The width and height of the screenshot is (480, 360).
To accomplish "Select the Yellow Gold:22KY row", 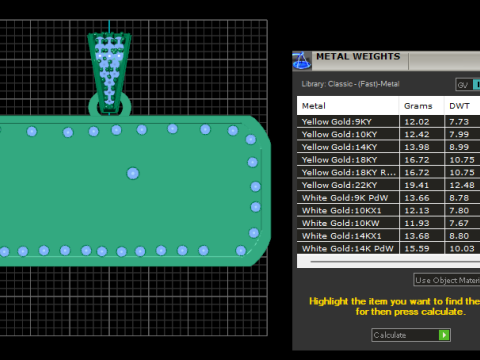I will tap(388, 185).
